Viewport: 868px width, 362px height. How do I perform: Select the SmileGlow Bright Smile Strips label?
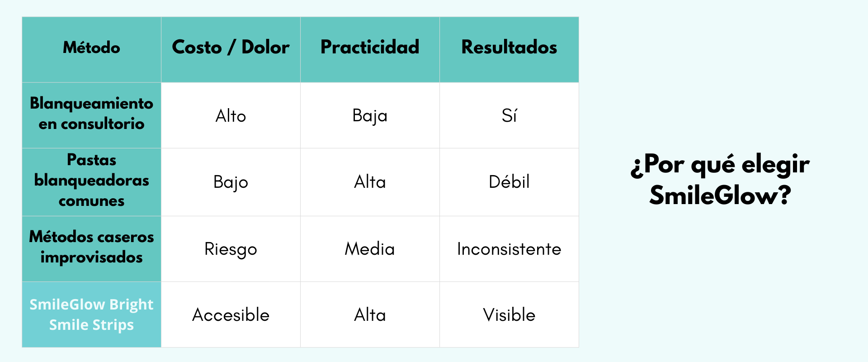click(91, 314)
